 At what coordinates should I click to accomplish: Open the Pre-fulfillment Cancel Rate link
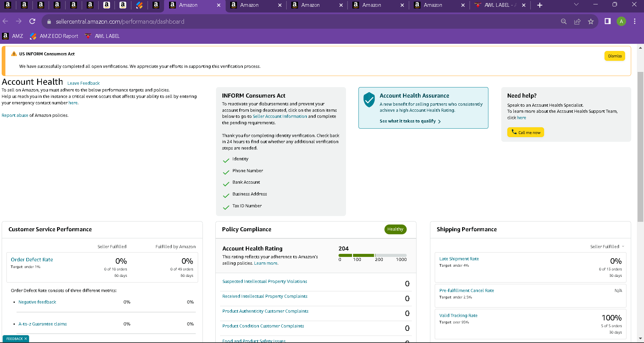coord(466,290)
